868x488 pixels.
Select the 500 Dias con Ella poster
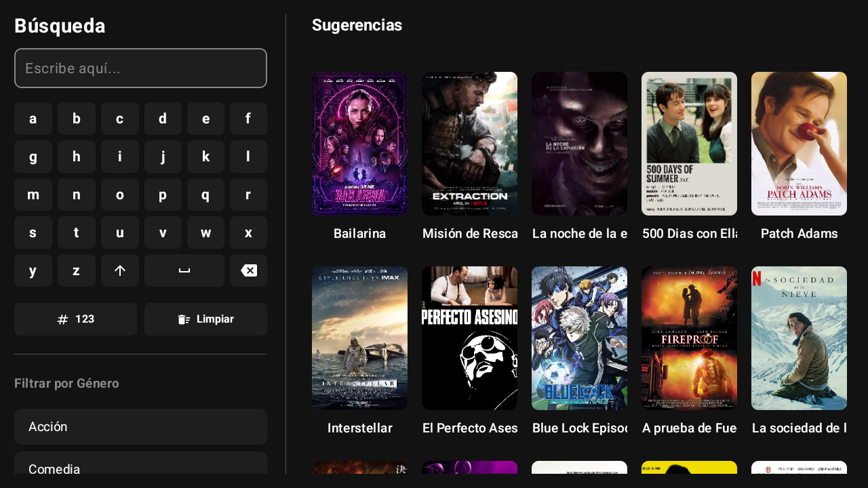pos(689,144)
